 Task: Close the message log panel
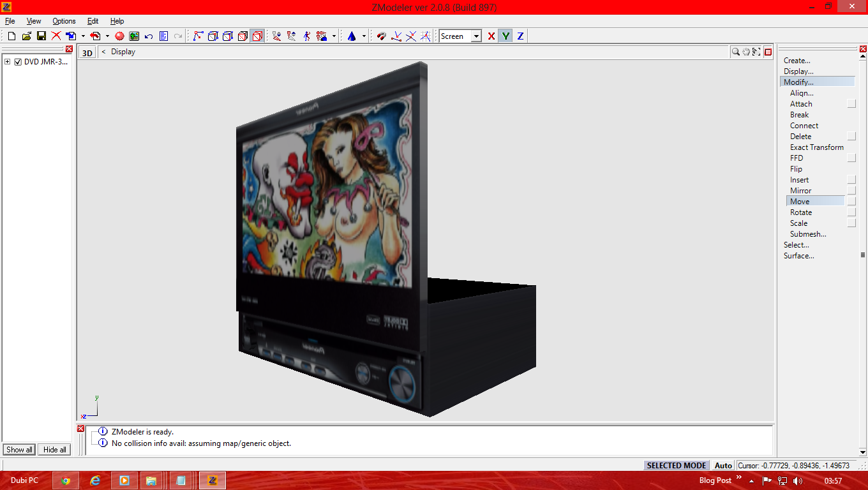tap(81, 428)
